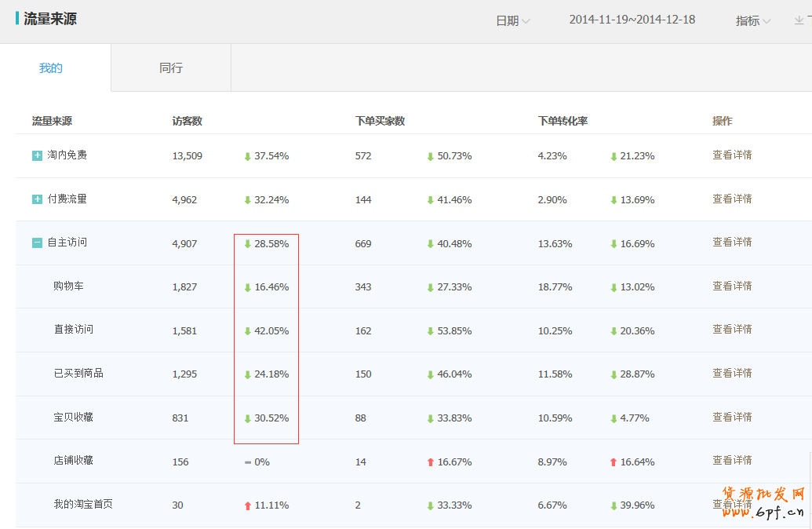Click red up arrow beside 11.11%

coord(248,505)
